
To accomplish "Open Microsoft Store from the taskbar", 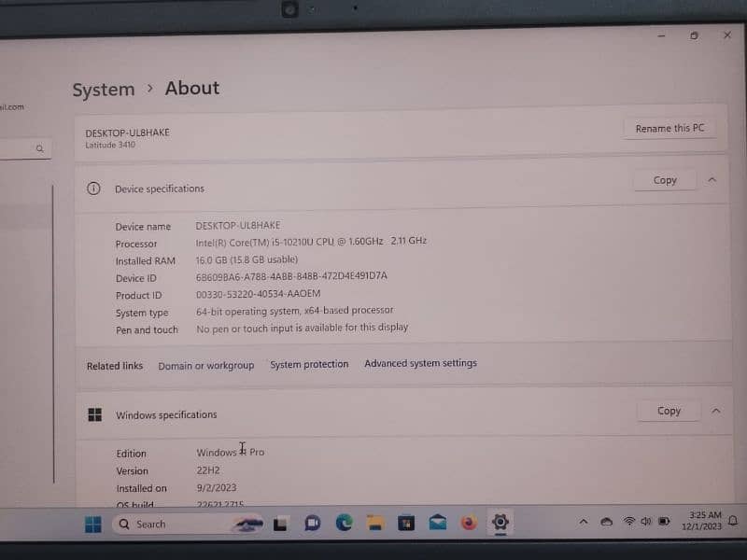I will [x=406, y=524].
